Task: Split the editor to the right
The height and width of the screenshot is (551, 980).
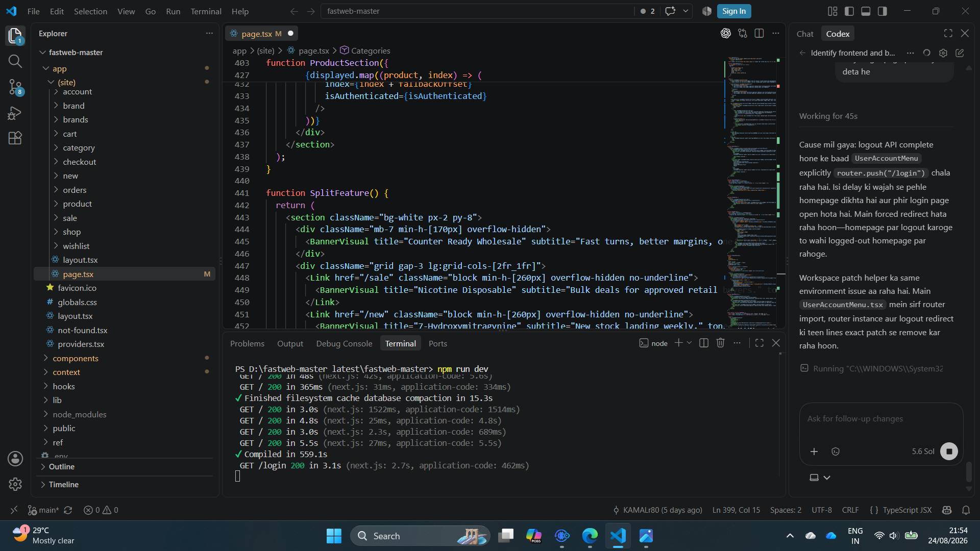Action: [759, 34]
